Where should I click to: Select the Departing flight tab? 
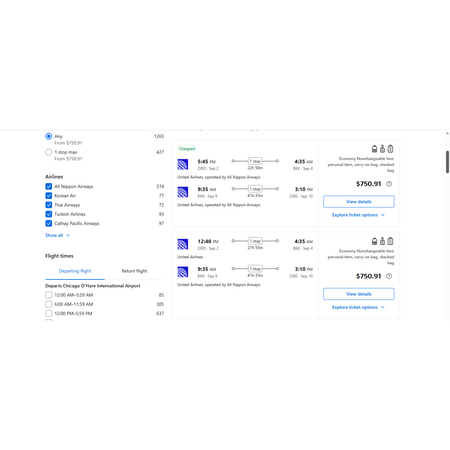pyautogui.click(x=75, y=271)
